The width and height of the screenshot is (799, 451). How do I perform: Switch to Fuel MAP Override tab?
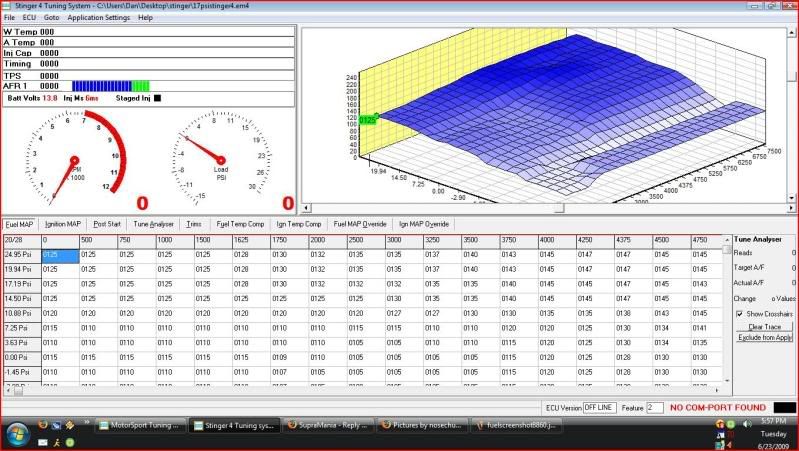(x=360, y=224)
